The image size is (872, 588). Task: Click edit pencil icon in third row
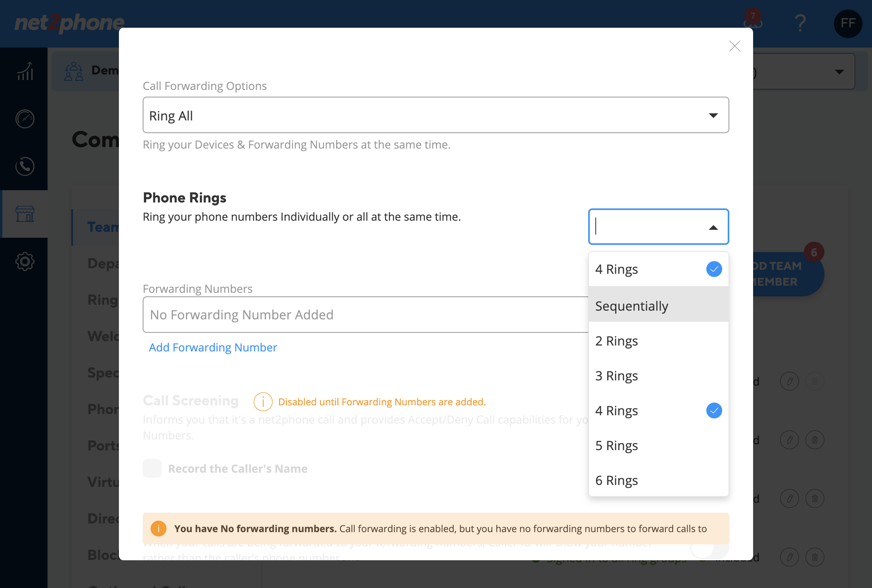coord(790,498)
